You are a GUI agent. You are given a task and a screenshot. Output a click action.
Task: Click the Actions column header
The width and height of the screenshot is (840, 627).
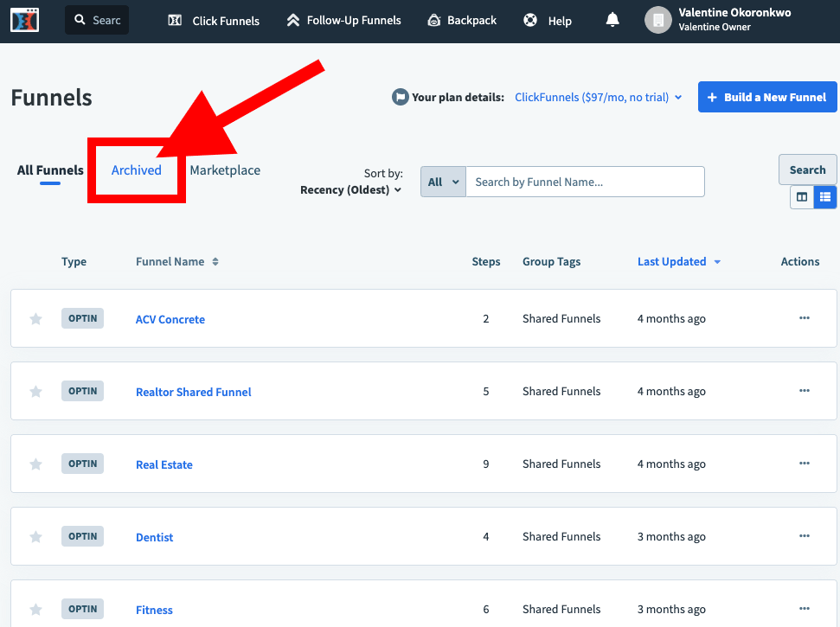(800, 262)
